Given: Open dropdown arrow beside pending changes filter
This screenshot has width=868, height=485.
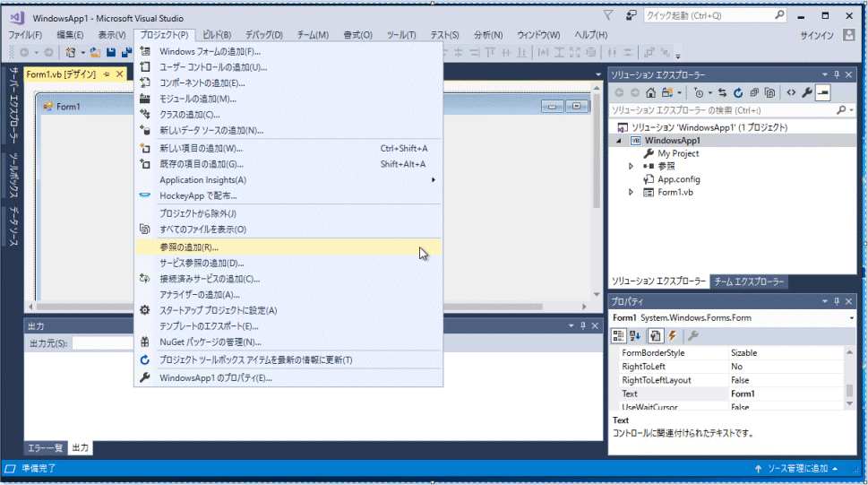Looking at the screenshot, I should (709, 93).
